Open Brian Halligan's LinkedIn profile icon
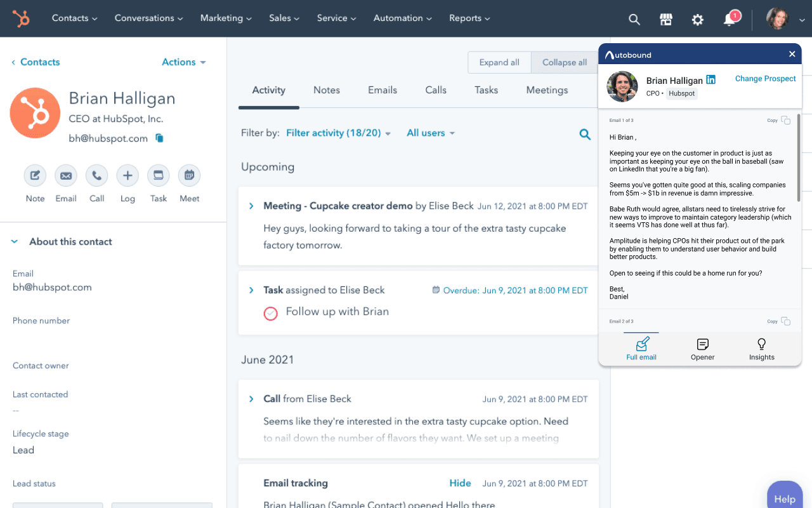812x508 pixels. (x=710, y=80)
